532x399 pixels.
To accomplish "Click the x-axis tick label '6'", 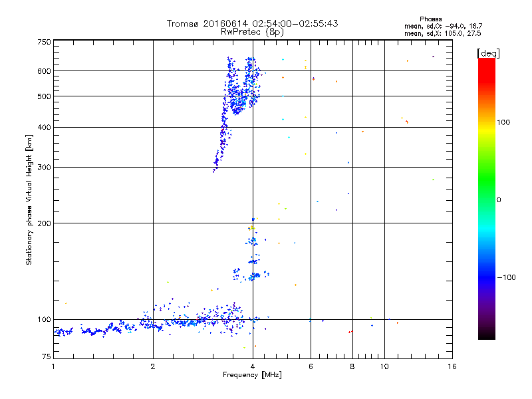I will [x=311, y=366].
